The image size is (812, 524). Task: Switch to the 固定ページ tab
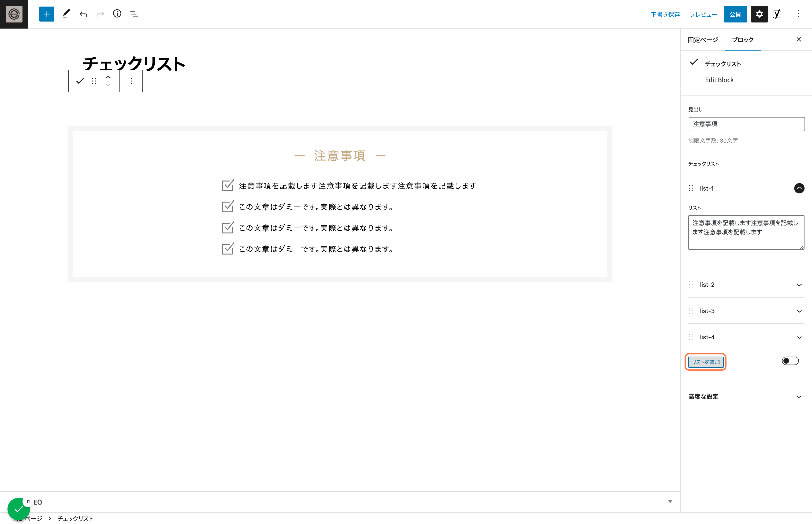point(703,40)
